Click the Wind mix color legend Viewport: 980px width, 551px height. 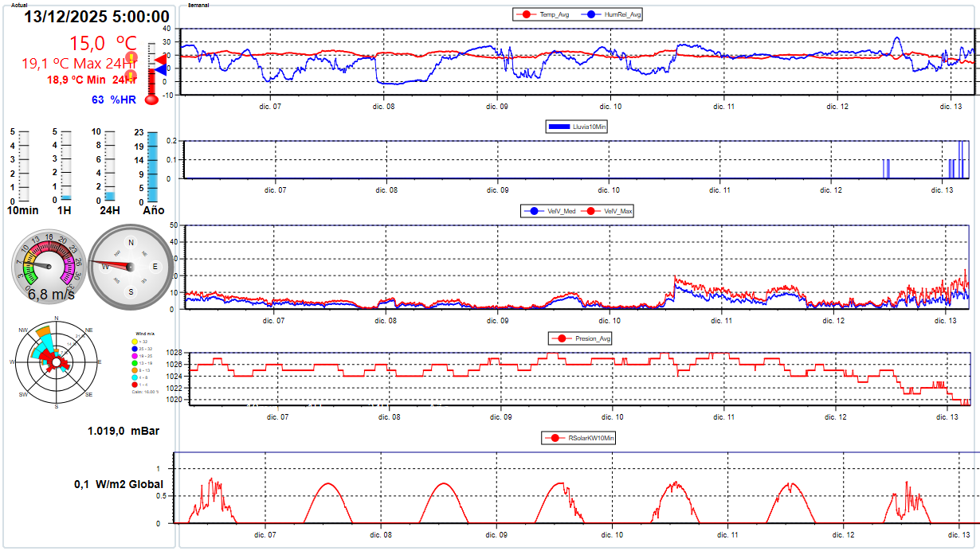pyautogui.click(x=144, y=363)
